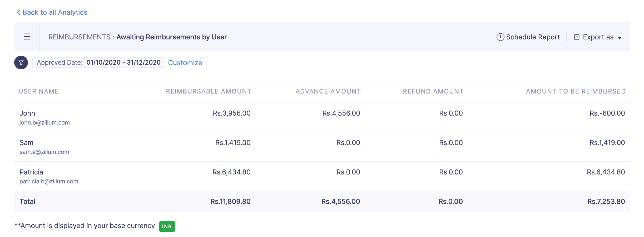Open John's reimbursement row
Viewport: 644px width, 237px height.
coord(27,113)
